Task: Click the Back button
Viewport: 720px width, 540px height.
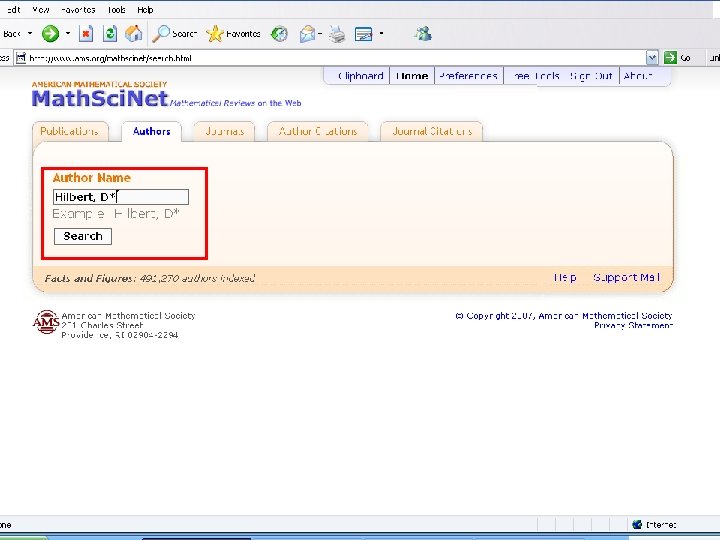Action: [12, 34]
